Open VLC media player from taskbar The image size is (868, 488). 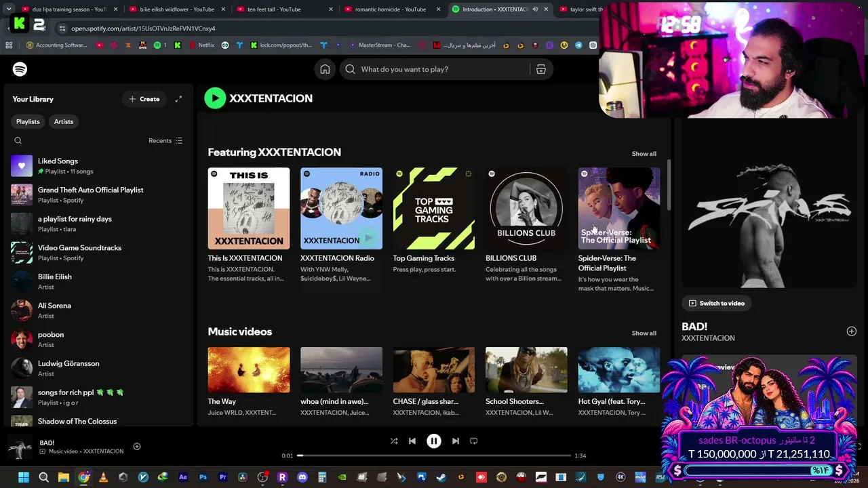[x=103, y=477]
